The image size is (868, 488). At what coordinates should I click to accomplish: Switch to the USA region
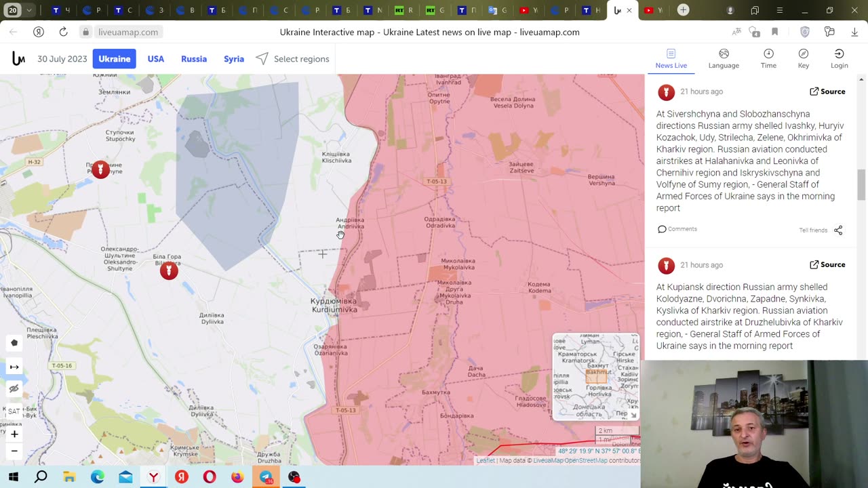pyautogui.click(x=156, y=59)
